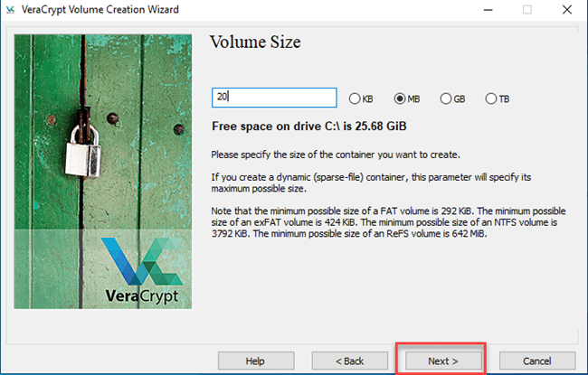
Task: Click the "Volume Size" heading
Action: point(254,42)
